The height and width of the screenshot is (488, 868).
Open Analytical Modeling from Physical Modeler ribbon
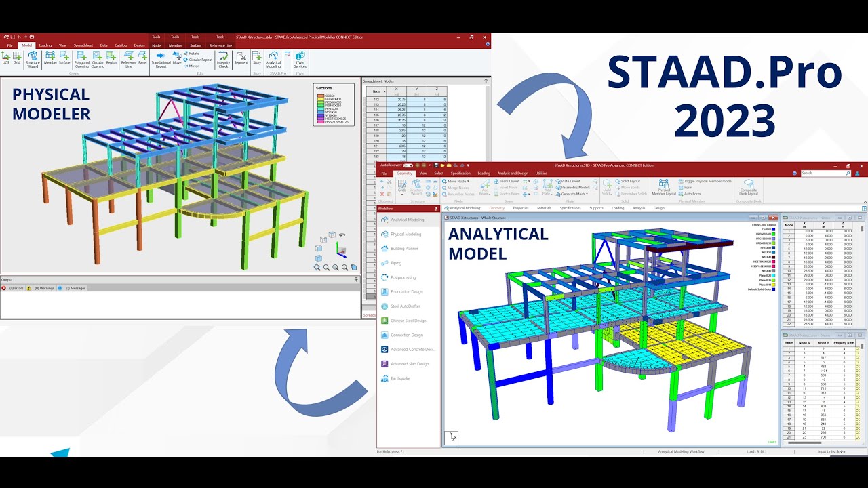click(x=273, y=60)
